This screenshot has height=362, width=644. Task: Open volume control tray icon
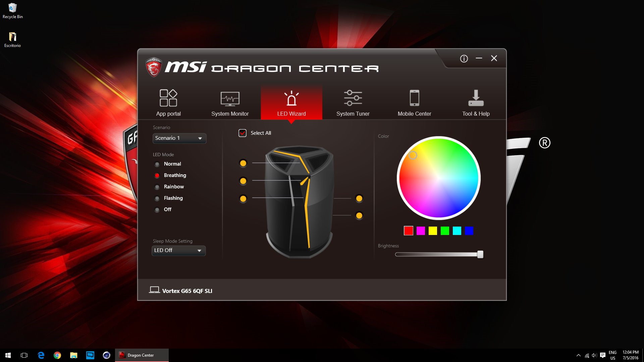point(594,355)
